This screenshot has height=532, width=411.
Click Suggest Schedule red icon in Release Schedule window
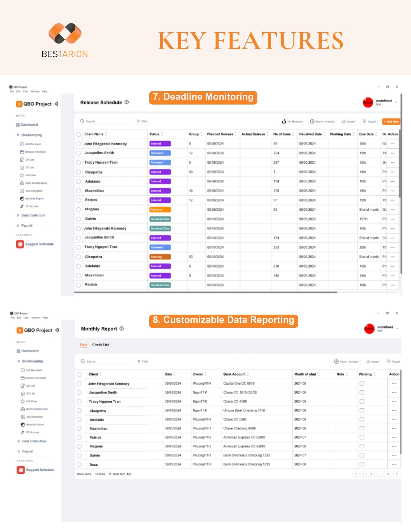[20, 244]
